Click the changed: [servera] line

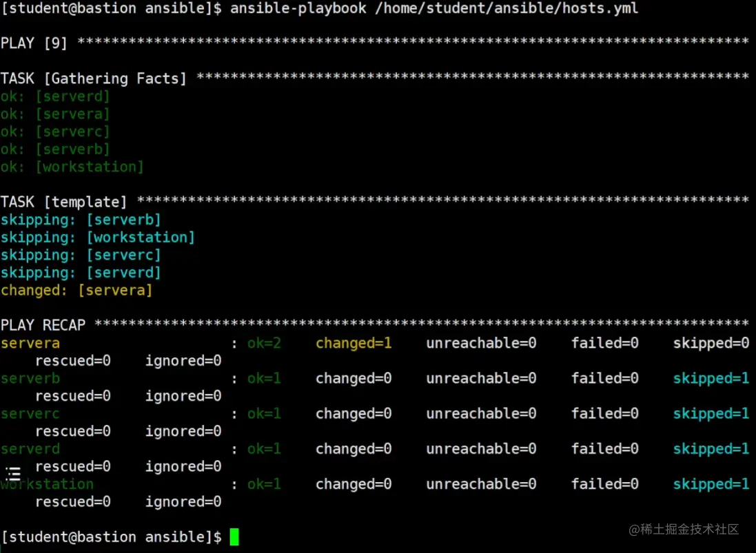tap(76, 291)
